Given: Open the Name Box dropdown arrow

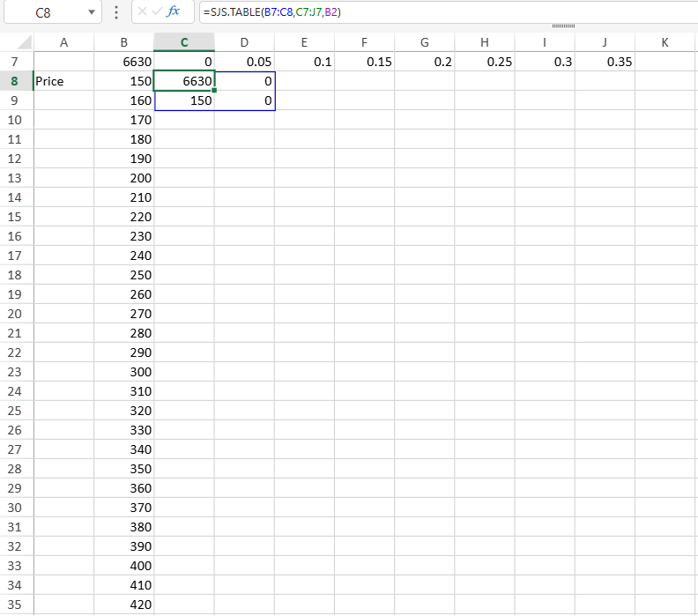Looking at the screenshot, I should [92, 12].
